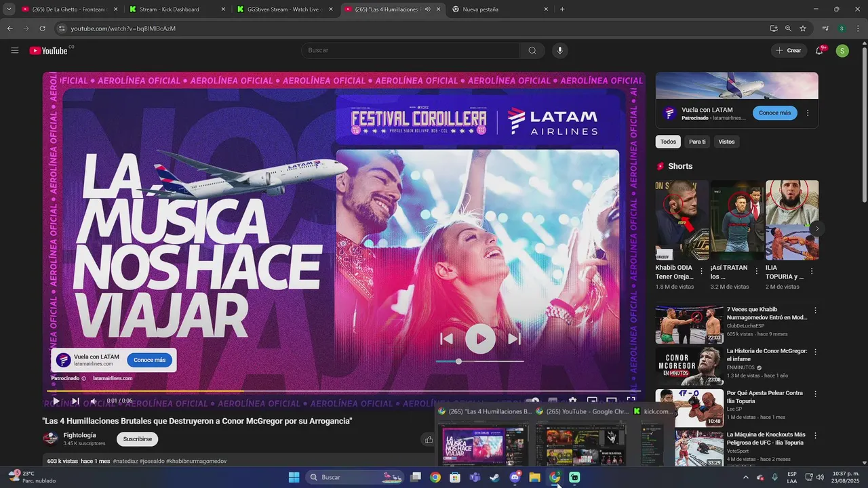Open options for La Historia de Conor McGregor
868x488 pixels.
click(816, 352)
